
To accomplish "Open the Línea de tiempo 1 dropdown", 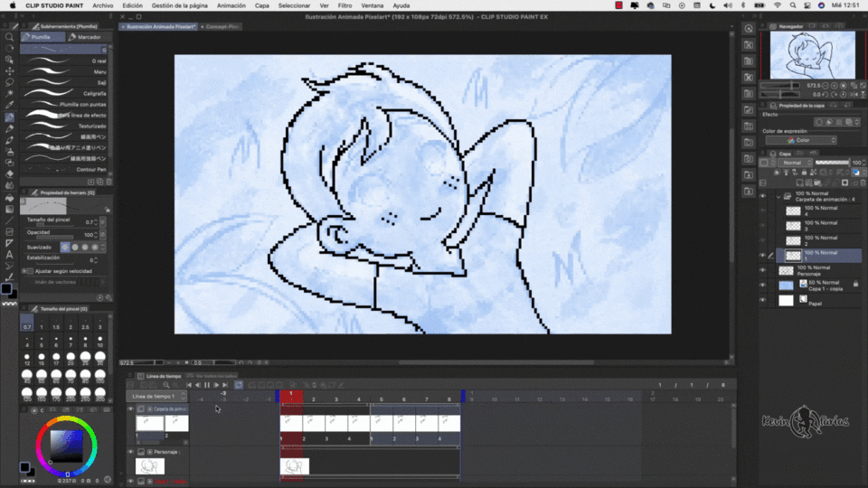I will pos(157,396).
